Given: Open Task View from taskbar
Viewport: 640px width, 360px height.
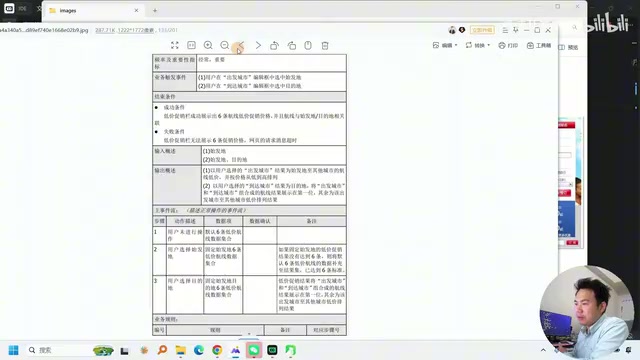Looking at the screenshot, I should click(124, 351).
